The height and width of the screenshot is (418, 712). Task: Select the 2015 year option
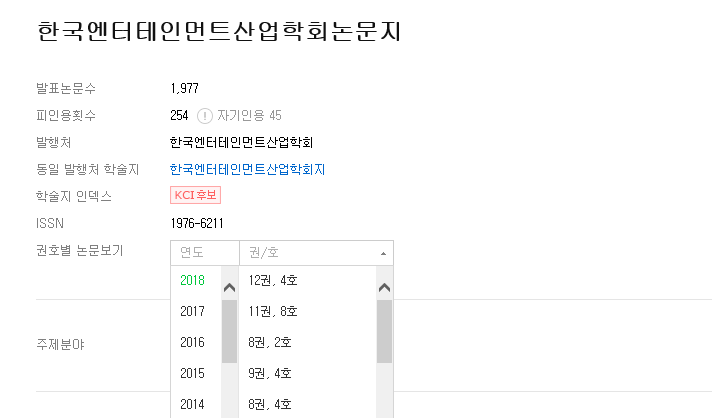click(192, 373)
